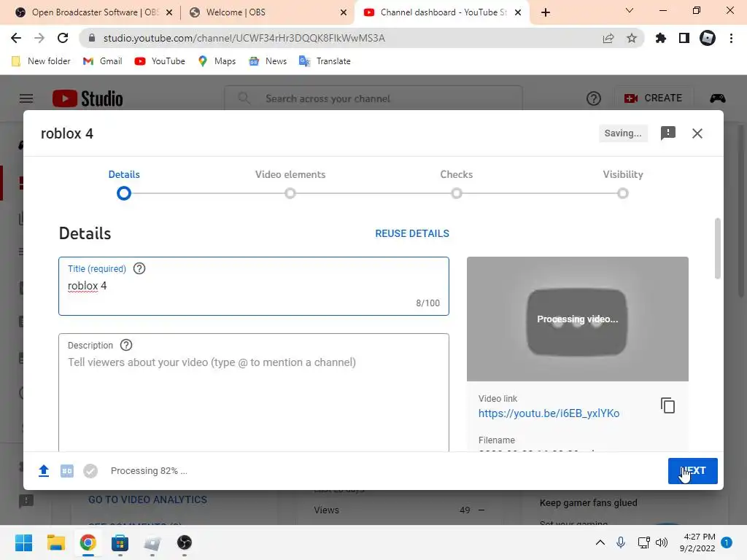
Task: Open Windows Start menu
Action: pos(24,542)
